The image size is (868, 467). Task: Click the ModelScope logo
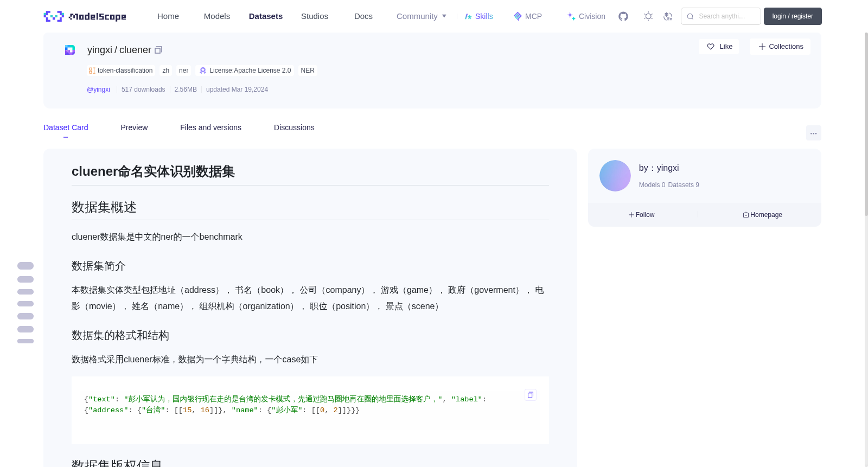[x=85, y=16]
